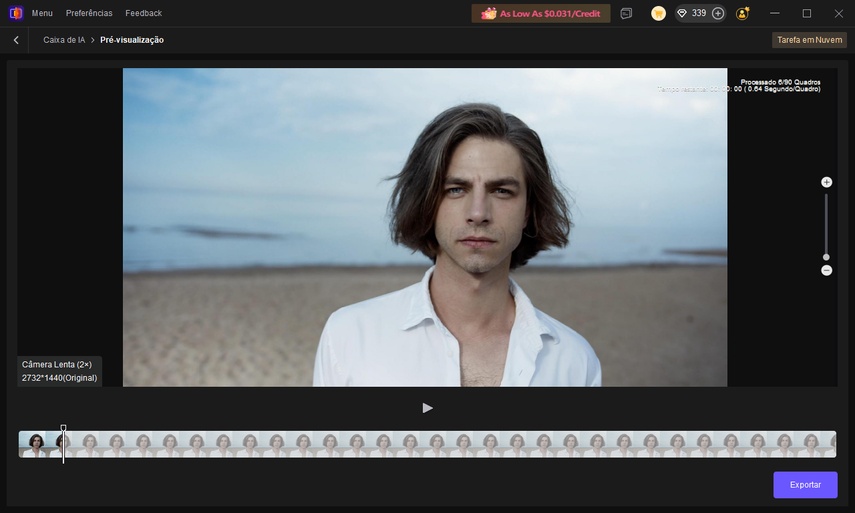Zoom out preview with minus icon
The width and height of the screenshot is (855, 513).
827,270
